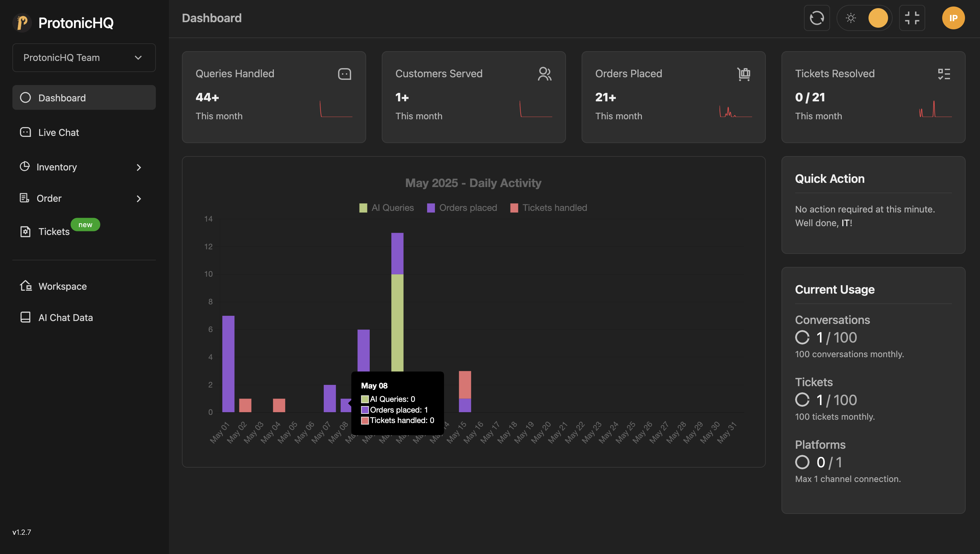This screenshot has width=980, height=554.
Task: Click Customers Served people icon
Action: pyautogui.click(x=544, y=74)
